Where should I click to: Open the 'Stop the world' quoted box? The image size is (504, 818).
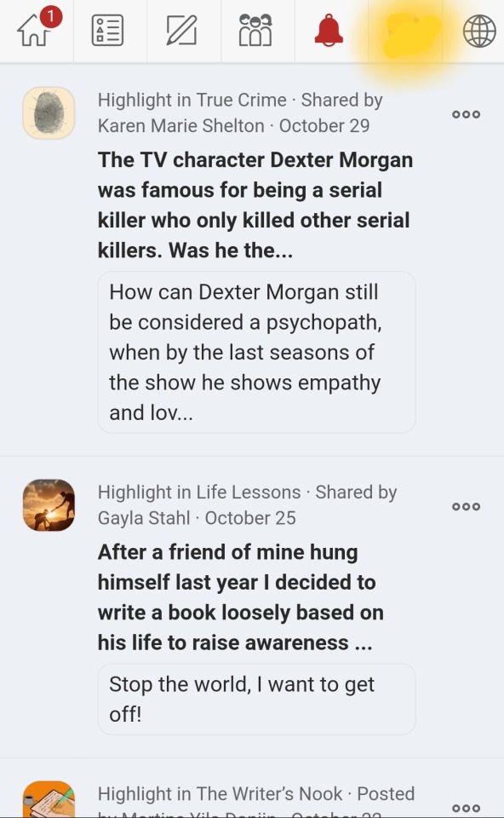pyautogui.click(x=256, y=699)
